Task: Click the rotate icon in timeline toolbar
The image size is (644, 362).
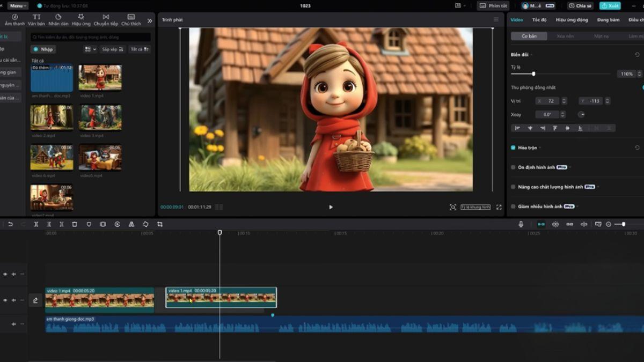Action: (x=145, y=224)
